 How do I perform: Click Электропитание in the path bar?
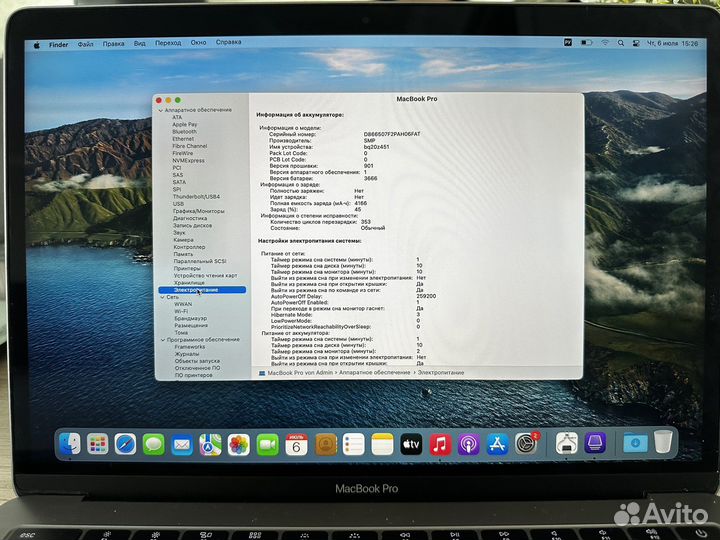point(441,372)
